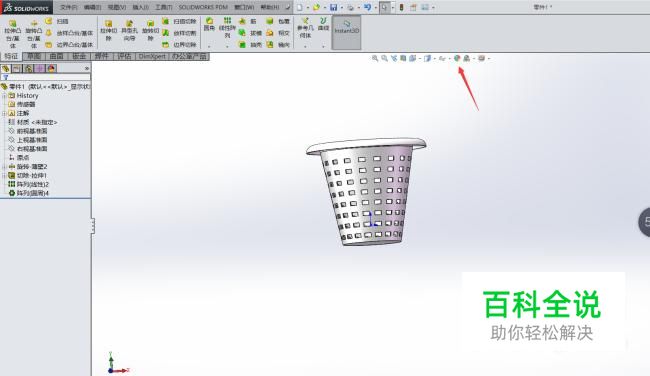Click the Undo icon
The image size is (650, 376).
tap(367, 7)
